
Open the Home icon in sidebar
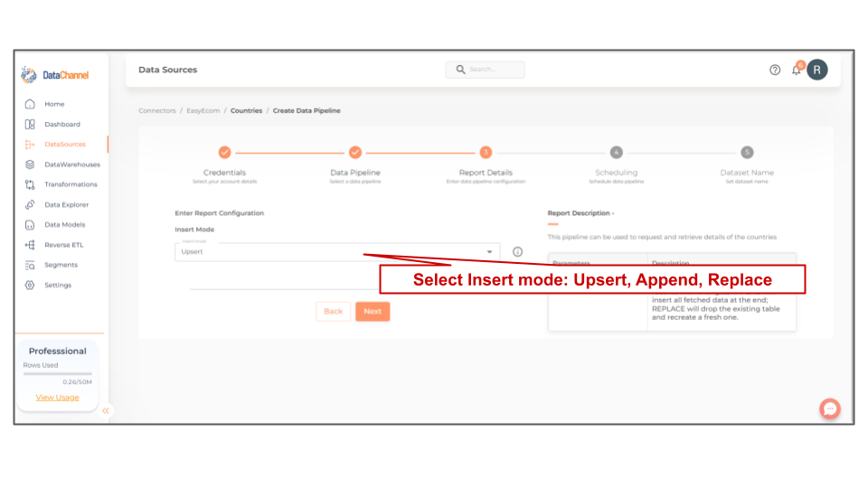coord(30,104)
